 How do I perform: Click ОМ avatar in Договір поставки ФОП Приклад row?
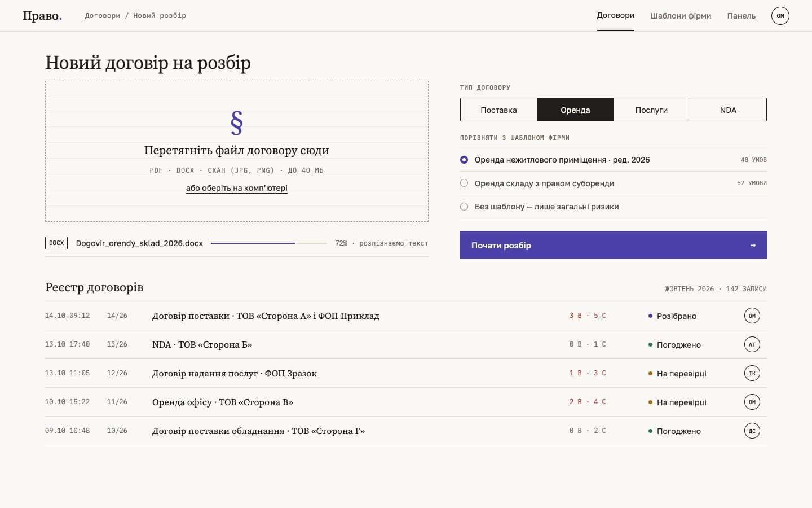752,316
